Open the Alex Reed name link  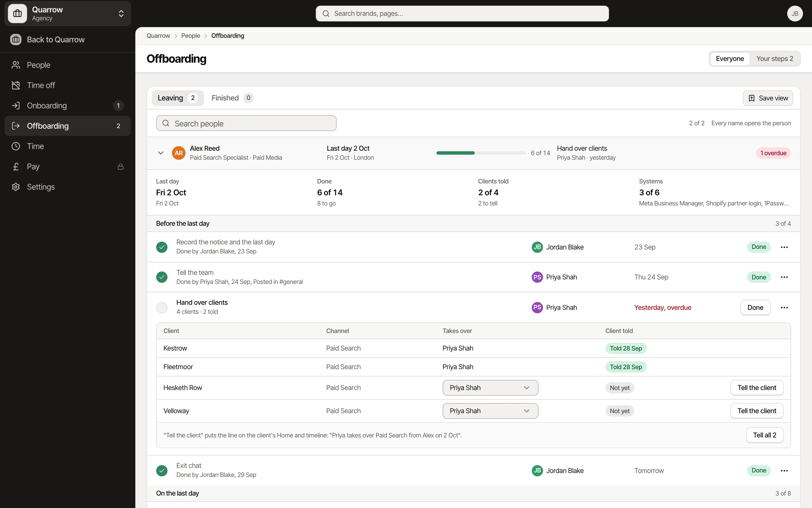pos(204,148)
